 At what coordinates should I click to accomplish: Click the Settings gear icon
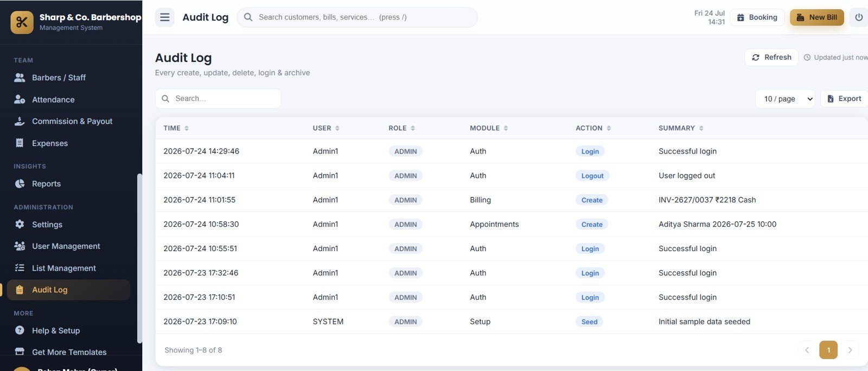[x=20, y=224]
